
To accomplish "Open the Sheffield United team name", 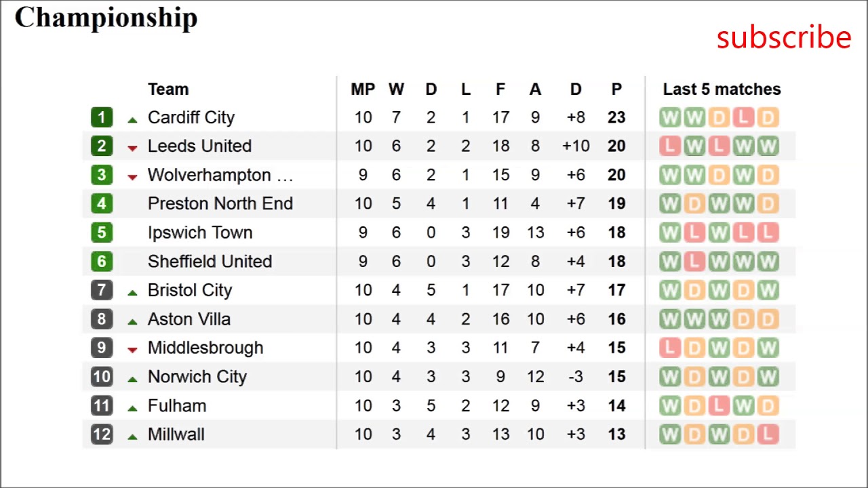I will click(210, 262).
